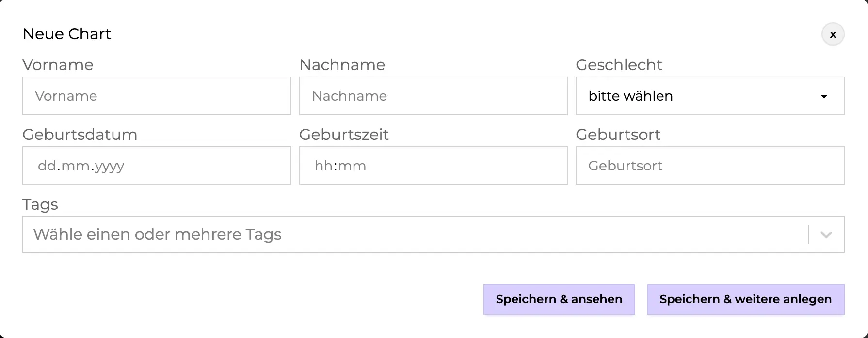
Task: Expand the Tags chevron indicator
Action: [826, 235]
